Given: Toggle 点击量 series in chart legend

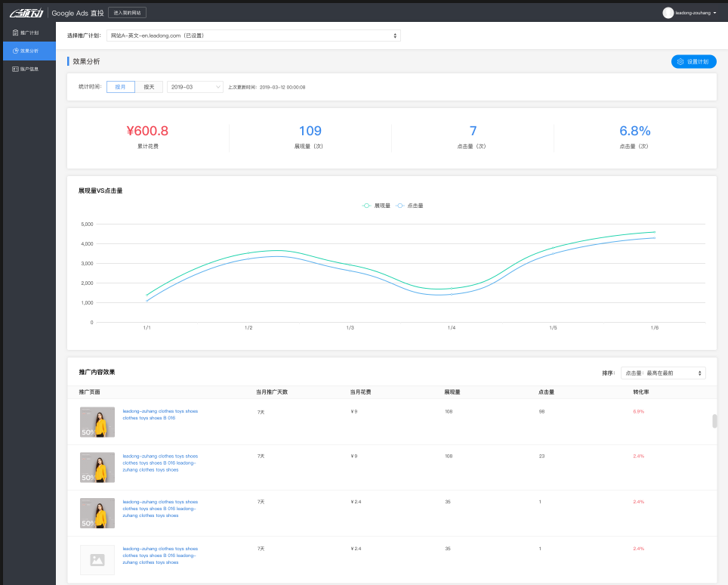Looking at the screenshot, I should coord(409,206).
